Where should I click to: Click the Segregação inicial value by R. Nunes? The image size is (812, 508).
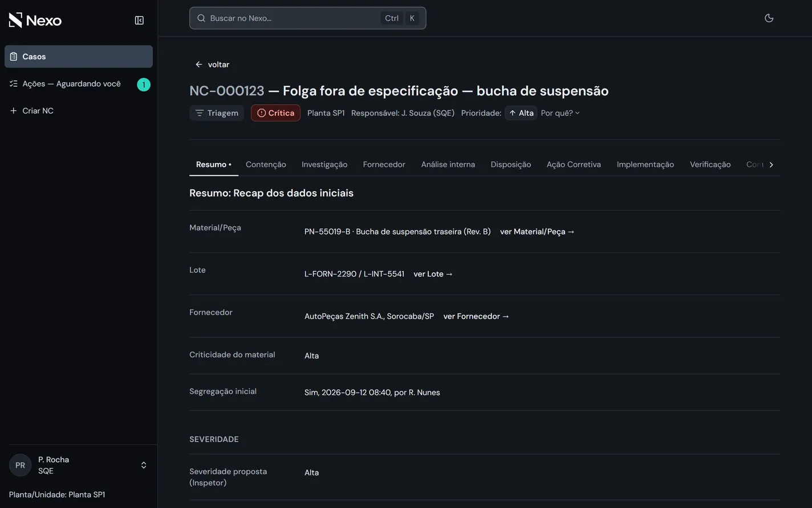tap(372, 393)
